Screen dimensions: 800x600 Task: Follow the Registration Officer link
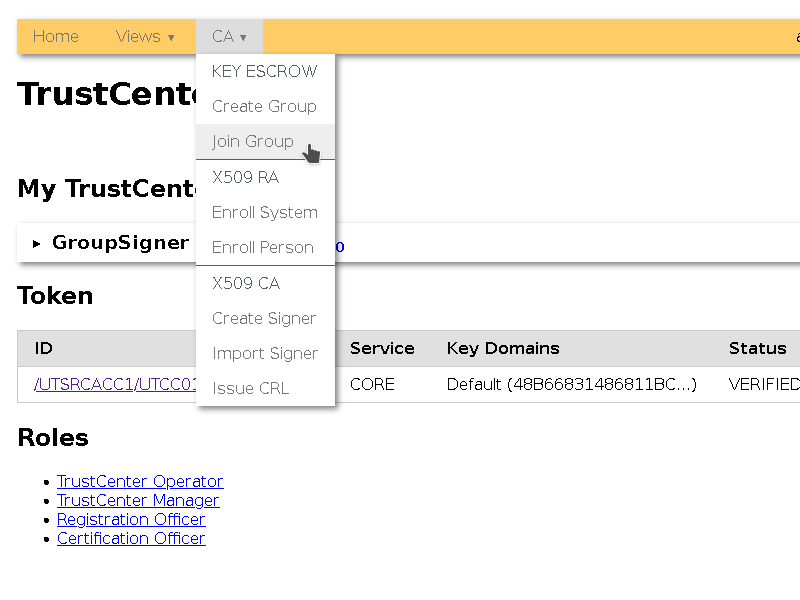131,519
